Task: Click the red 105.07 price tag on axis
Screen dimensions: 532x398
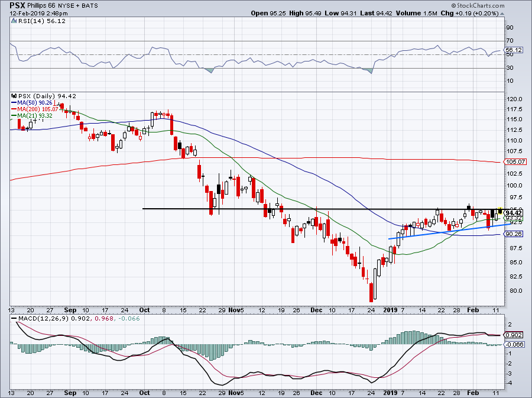Action: (x=515, y=162)
